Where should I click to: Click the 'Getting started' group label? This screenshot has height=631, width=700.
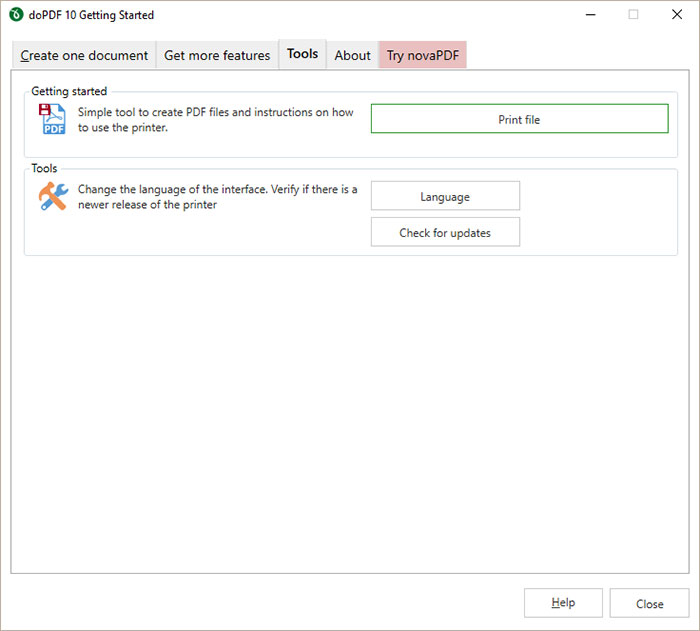[69, 91]
